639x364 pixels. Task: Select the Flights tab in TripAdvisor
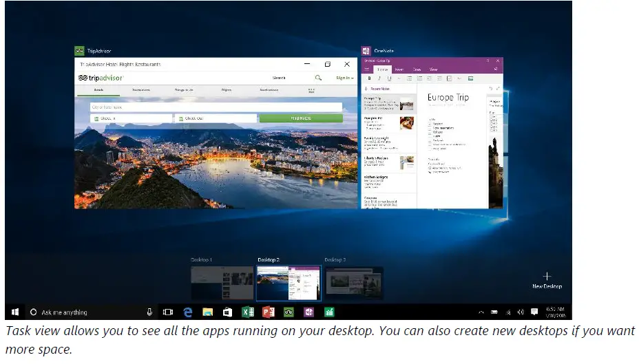click(x=227, y=90)
